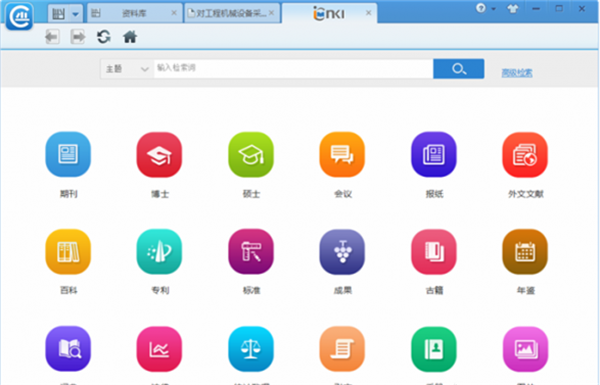This screenshot has height=385, width=600.
Task: Open the green contact-book icon
Action: pyautogui.click(x=434, y=349)
